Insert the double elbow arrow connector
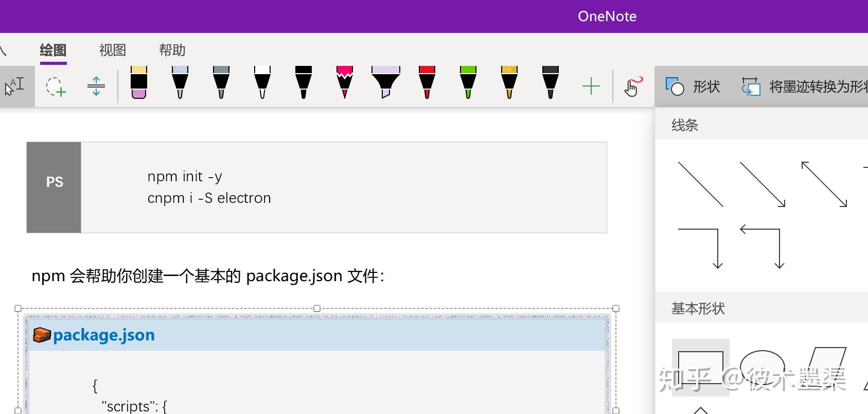Viewport: 868px width, 414px height. point(763,247)
